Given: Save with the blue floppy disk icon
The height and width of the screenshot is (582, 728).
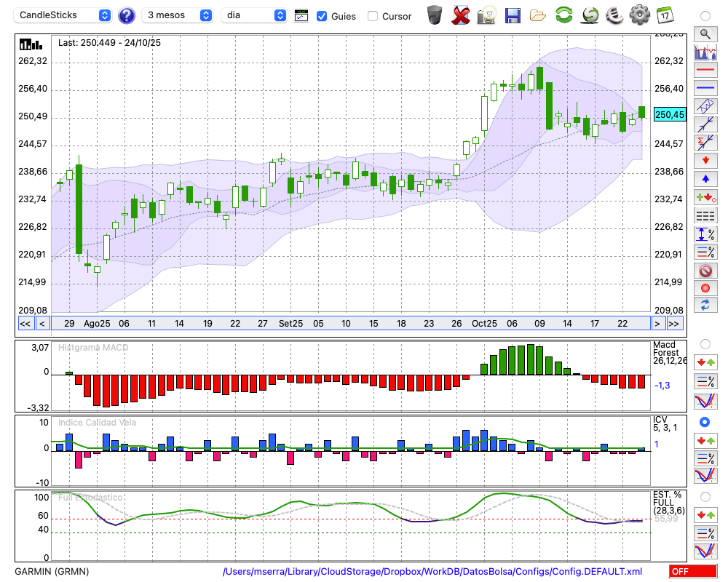Looking at the screenshot, I should (513, 16).
